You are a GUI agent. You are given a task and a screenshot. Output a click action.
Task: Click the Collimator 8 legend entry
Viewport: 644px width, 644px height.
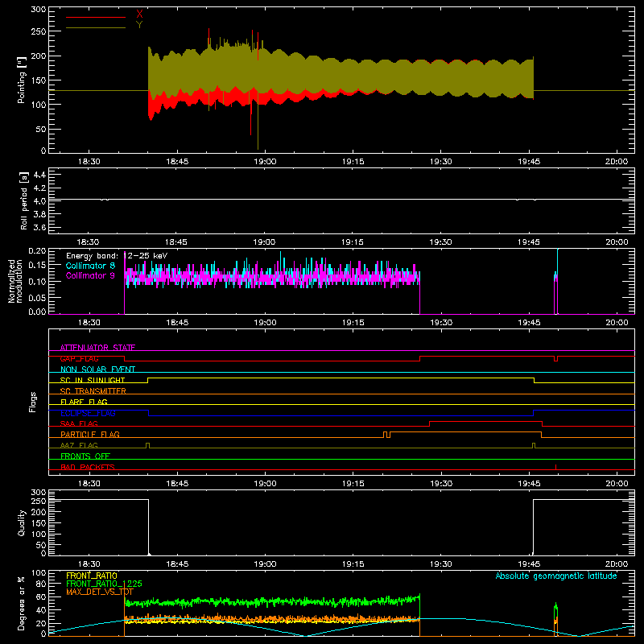(90, 266)
